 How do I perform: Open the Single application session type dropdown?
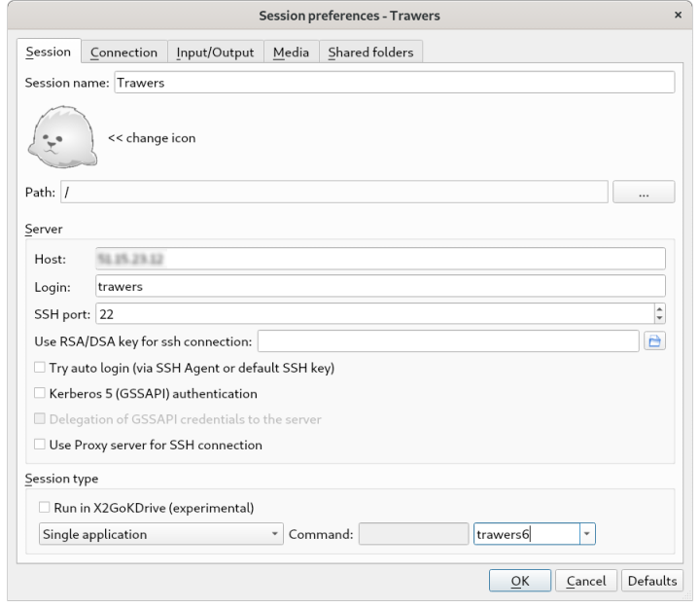160,534
